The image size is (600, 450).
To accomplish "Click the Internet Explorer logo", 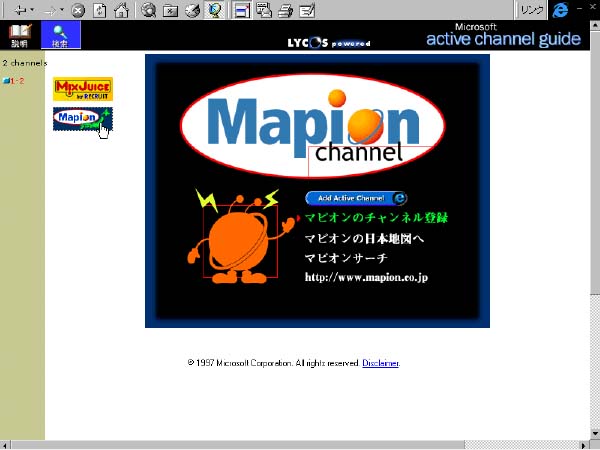I will point(561,10).
